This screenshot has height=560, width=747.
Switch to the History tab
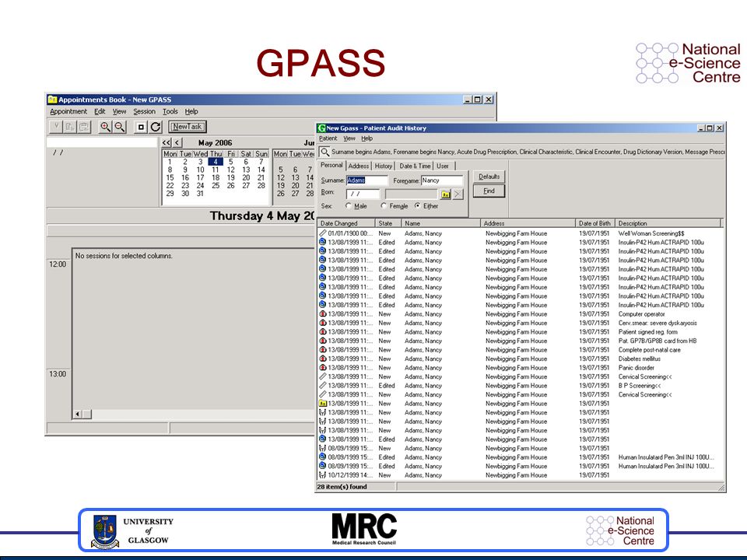(x=384, y=166)
